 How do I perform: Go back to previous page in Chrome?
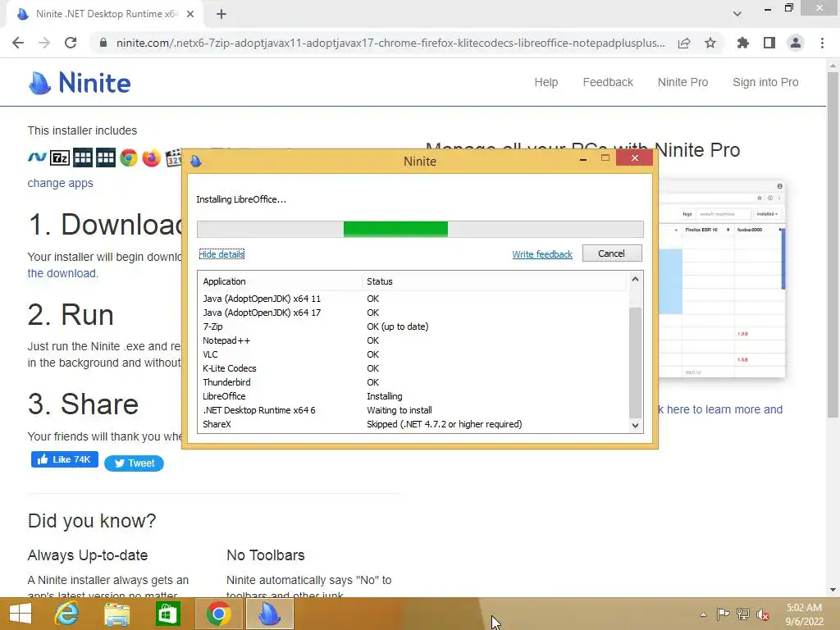(18, 43)
